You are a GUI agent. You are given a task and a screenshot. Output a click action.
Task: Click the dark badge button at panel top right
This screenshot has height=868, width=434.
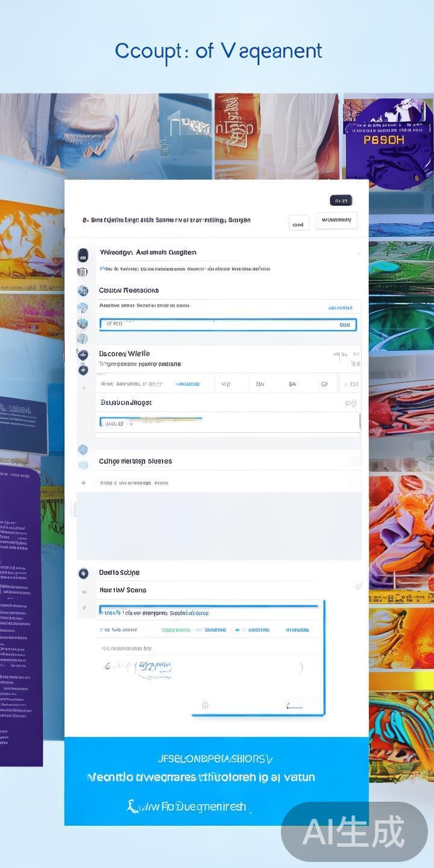pos(341,201)
